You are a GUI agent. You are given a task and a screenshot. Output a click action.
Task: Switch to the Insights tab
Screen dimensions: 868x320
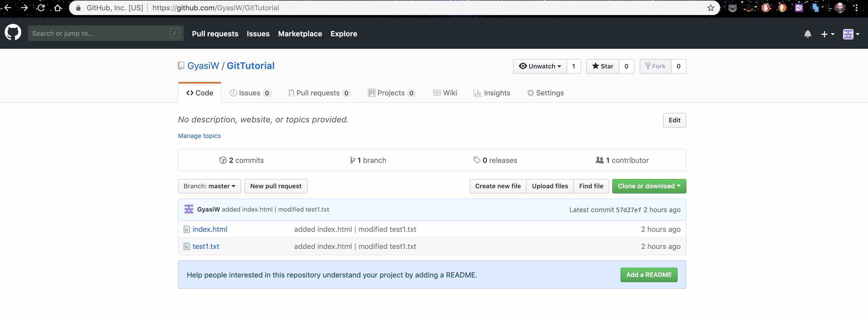[x=492, y=93]
